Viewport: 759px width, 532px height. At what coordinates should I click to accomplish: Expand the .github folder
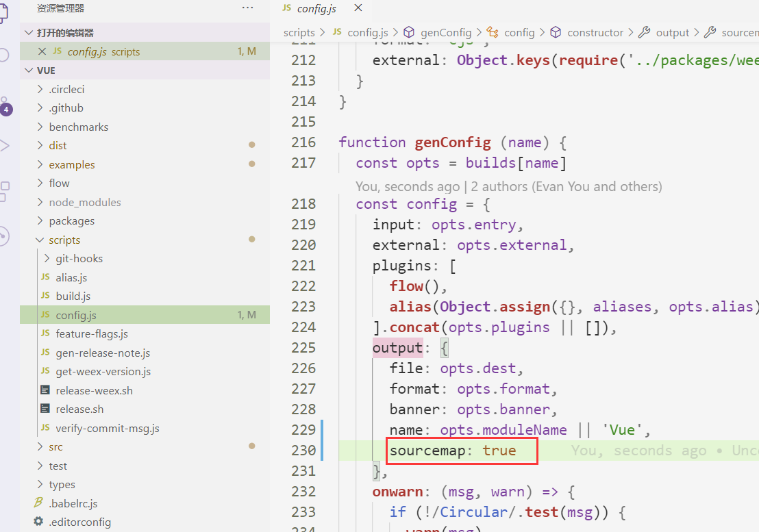(x=66, y=108)
